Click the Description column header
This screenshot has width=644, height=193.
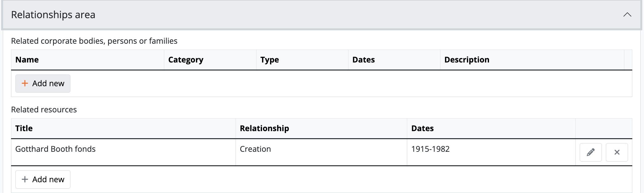[467, 60]
